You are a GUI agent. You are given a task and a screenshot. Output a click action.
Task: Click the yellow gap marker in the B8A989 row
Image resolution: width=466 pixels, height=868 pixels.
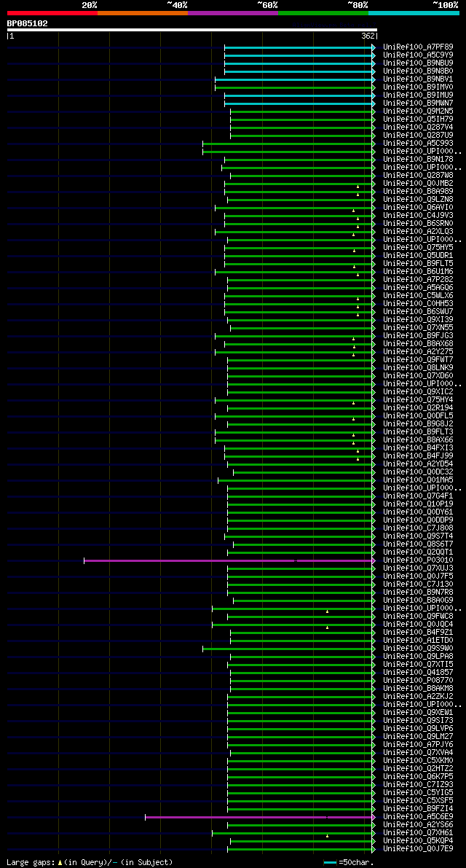coord(358,195)
